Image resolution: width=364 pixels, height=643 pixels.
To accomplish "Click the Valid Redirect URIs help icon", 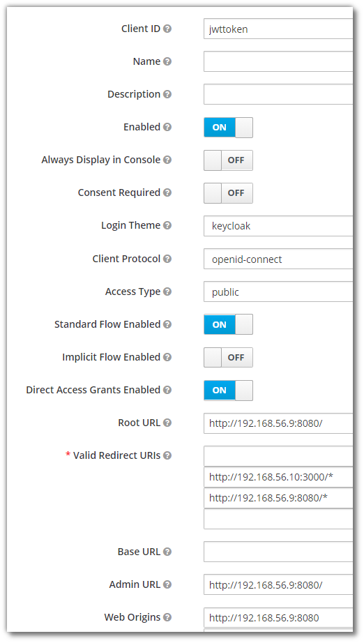I will (167, 455).
